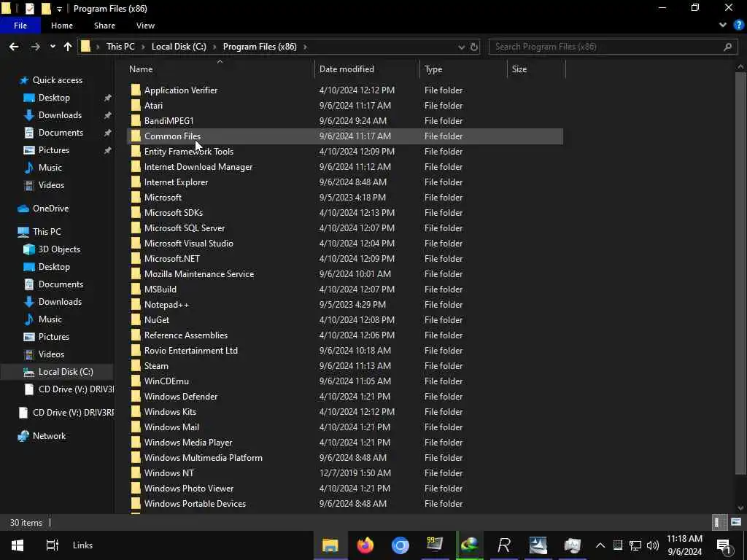Image resolution: width=747 pixels, height=560 pixels.
Task: Go up one folder level with Up arrow
Action: pyautogui.click(x=68, y=47)
